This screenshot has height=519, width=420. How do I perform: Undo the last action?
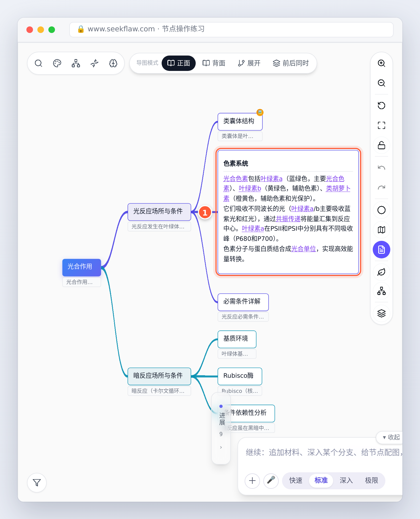pyautogui.click(x=382, y=168)
